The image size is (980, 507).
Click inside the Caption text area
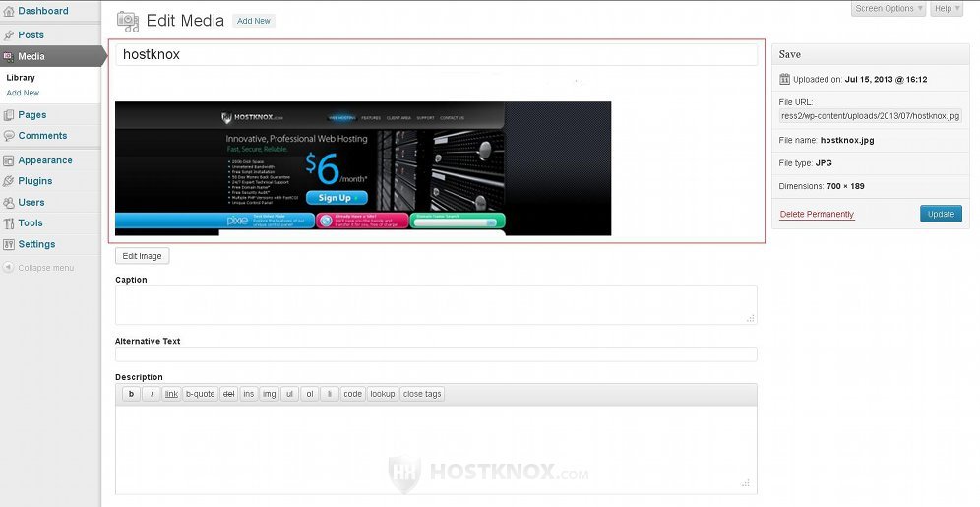coord(436,305)
